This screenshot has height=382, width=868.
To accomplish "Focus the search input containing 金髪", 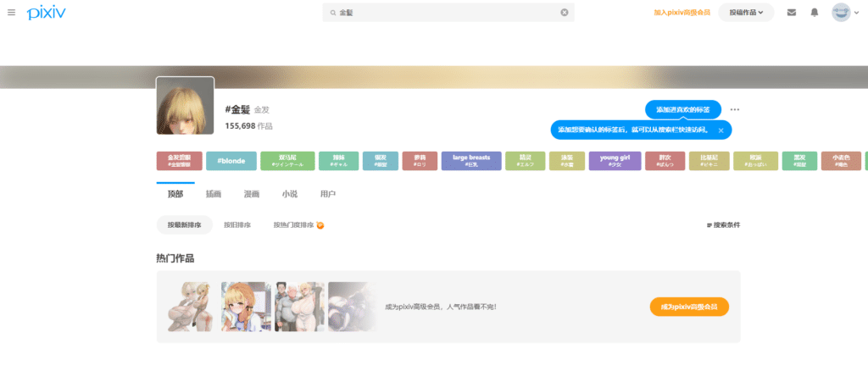I will click(448, 12).
